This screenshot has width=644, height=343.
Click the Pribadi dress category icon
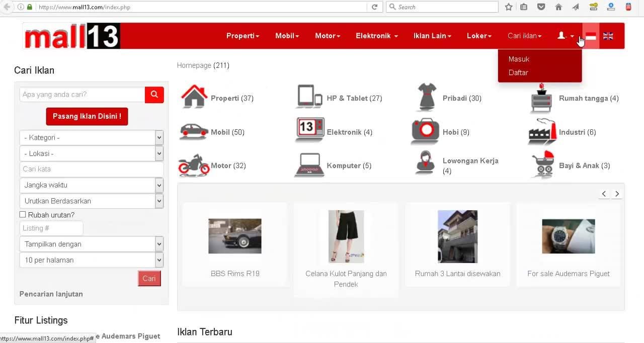(x=427, y=97)
